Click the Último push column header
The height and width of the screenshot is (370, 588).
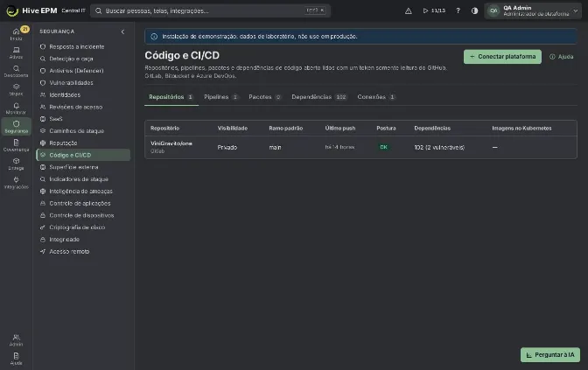click(340, 129)
